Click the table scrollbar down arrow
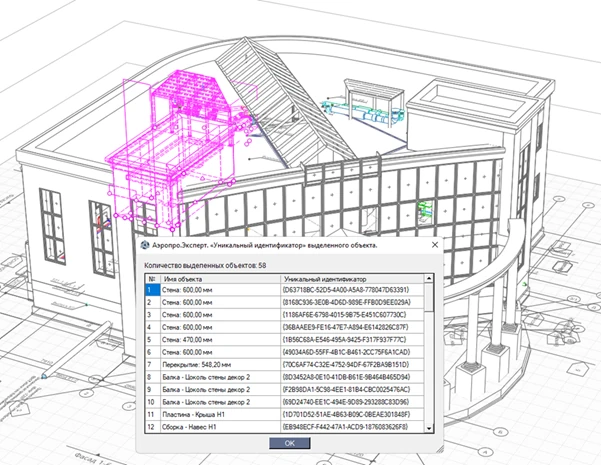The image size is (601, 465). click(429, 429)
